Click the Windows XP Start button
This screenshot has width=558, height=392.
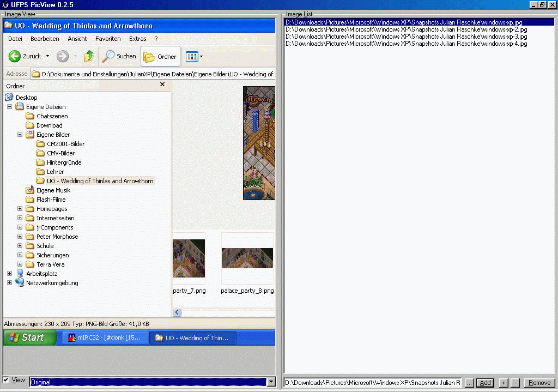pyautogui.click(x=30, y=337)
